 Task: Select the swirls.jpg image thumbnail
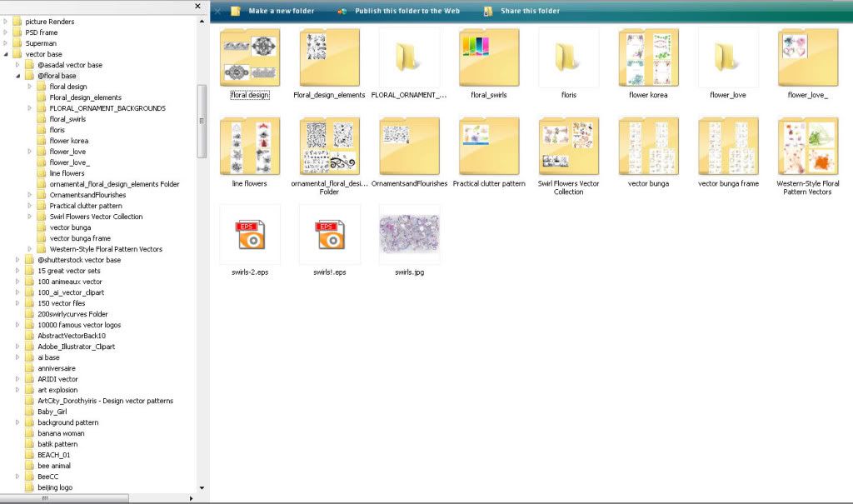click(409, 234)
